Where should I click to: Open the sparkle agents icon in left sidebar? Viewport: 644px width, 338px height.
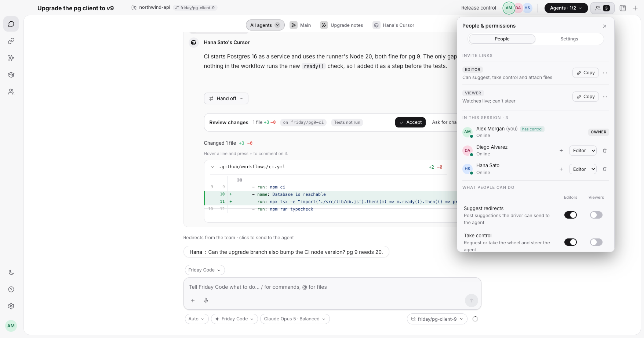coord(11,58)
